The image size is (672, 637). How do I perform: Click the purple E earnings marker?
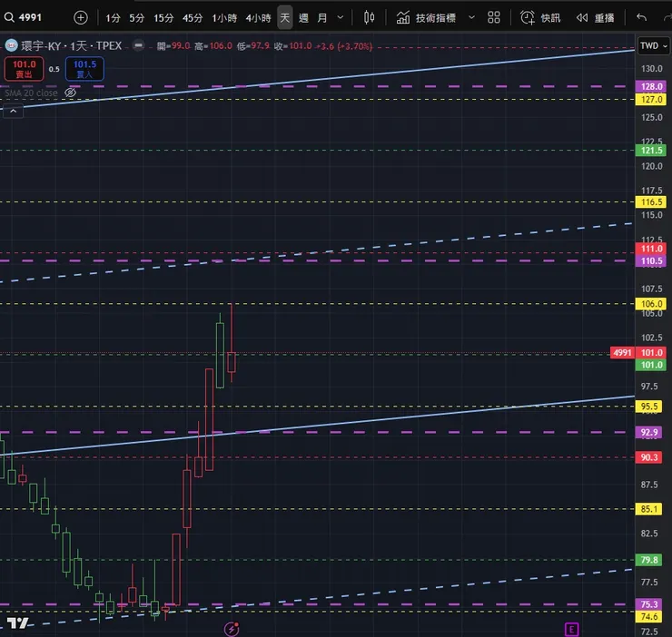click(x=571, y=630)
